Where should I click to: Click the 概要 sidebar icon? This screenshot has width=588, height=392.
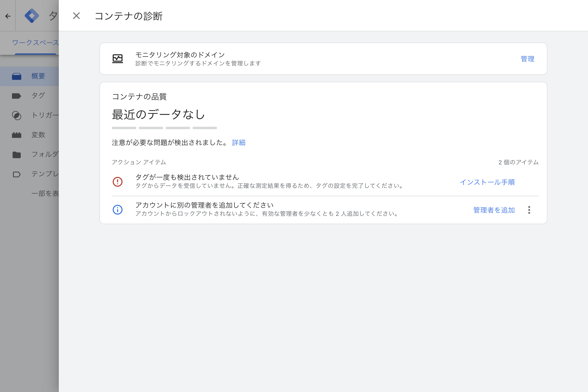(x=16, y=76)
